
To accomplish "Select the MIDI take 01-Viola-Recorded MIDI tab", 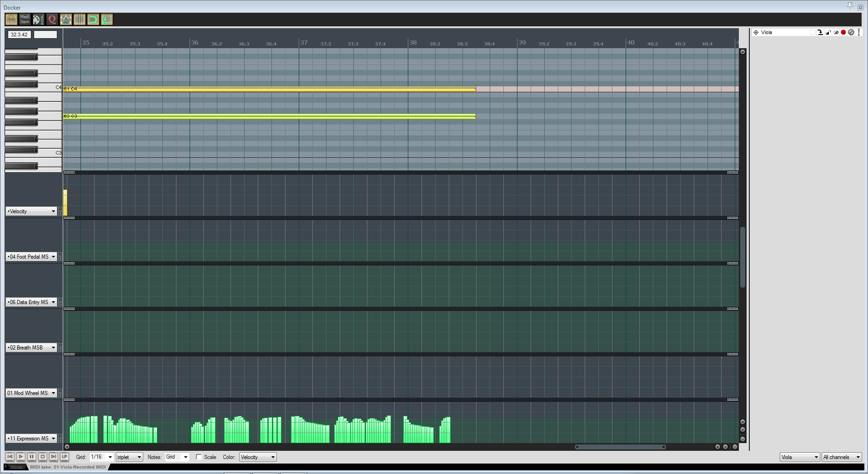I will pos(68,467).
